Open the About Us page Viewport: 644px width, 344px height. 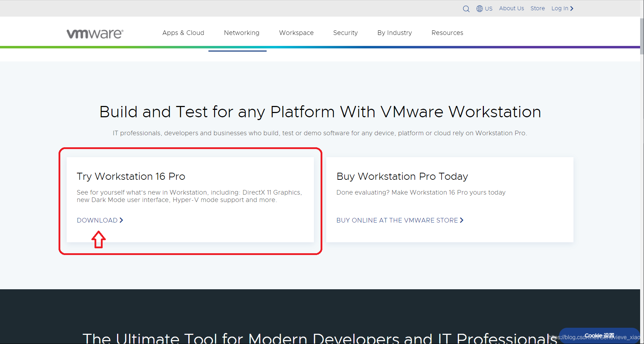(x=511, y=8)
